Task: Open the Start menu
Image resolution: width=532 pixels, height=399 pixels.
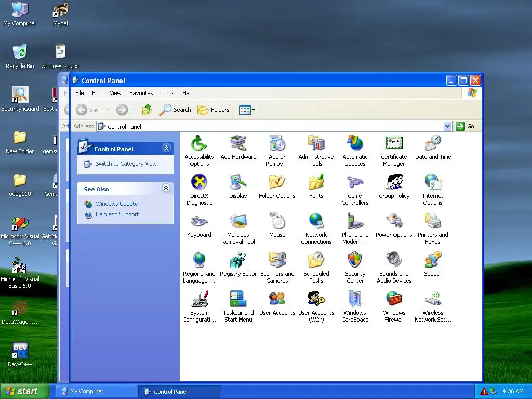Action: click(25, 391)
